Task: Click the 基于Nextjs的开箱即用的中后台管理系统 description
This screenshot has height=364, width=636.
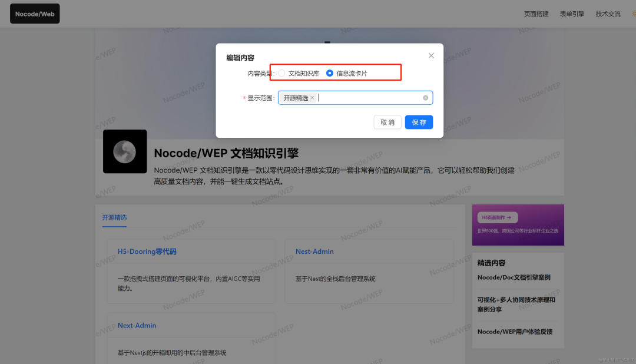Action: tap(172, 353)
